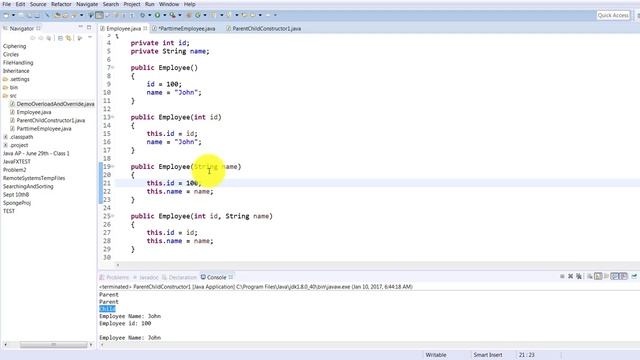Image resolution: width=640 pixels, height=360 pixels.
Task: Remove launch with console X icon
Action: pyautogui.click(x=571, y=276)
